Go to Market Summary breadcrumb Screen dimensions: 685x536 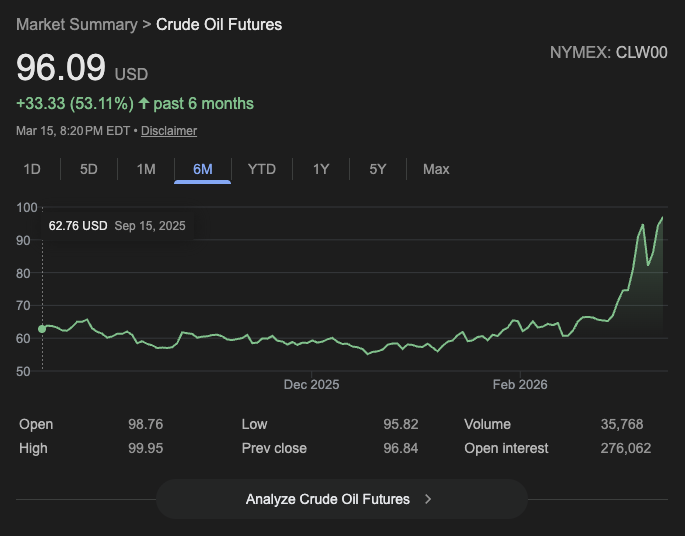click(x=77, y=24)
